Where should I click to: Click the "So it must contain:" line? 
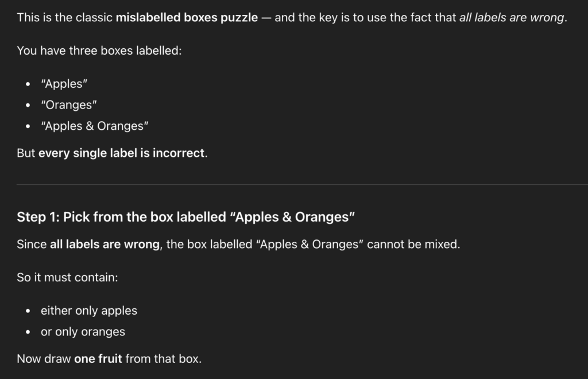pos(67,277)
